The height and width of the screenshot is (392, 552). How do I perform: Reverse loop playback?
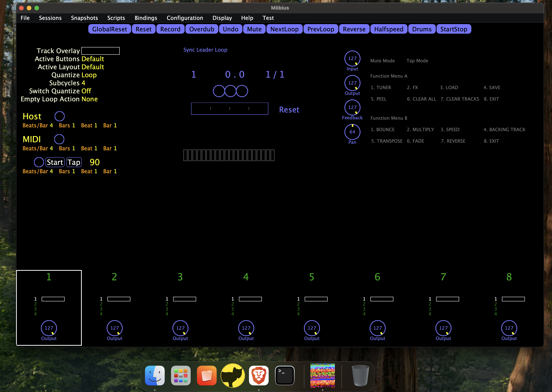354,29
